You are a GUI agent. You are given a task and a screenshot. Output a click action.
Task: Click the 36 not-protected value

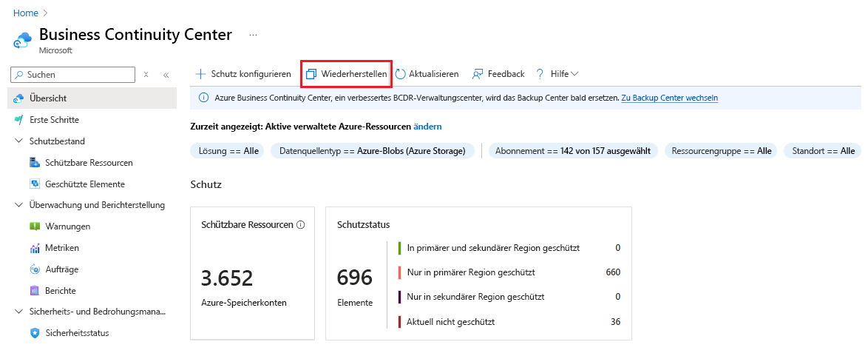615,322
